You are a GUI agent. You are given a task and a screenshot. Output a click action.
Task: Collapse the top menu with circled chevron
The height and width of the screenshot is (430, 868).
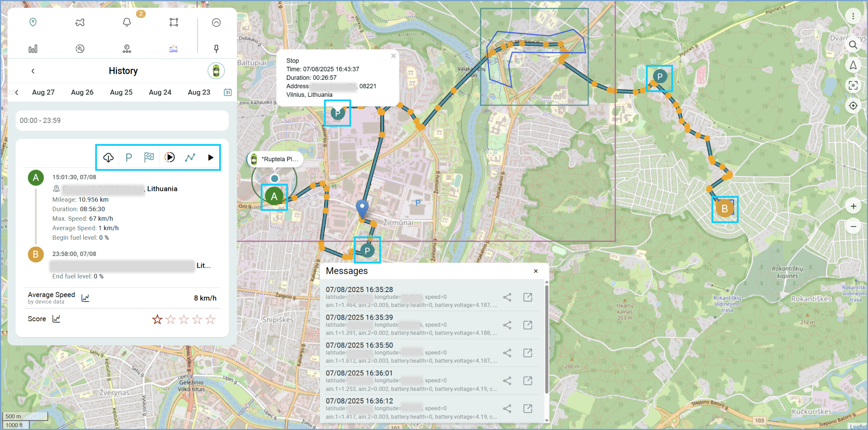pyautogui.click(x=216, y=23)
